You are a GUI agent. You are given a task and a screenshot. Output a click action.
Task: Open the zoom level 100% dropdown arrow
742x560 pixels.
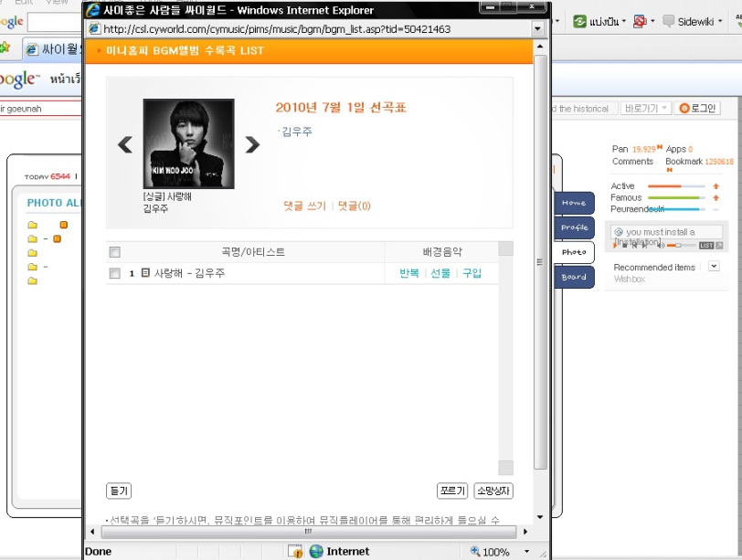coord(526,552)
